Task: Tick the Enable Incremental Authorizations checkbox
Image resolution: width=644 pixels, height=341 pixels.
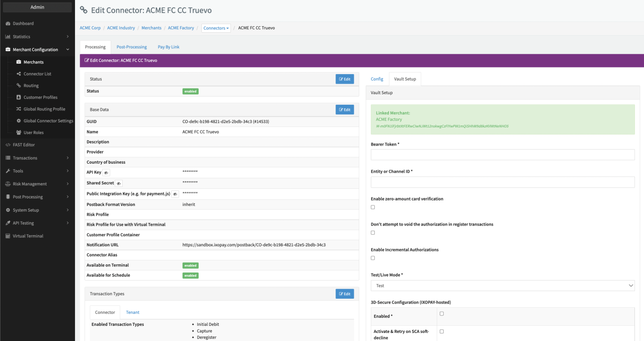Action: pyautogui.click(x=373, y=258)
